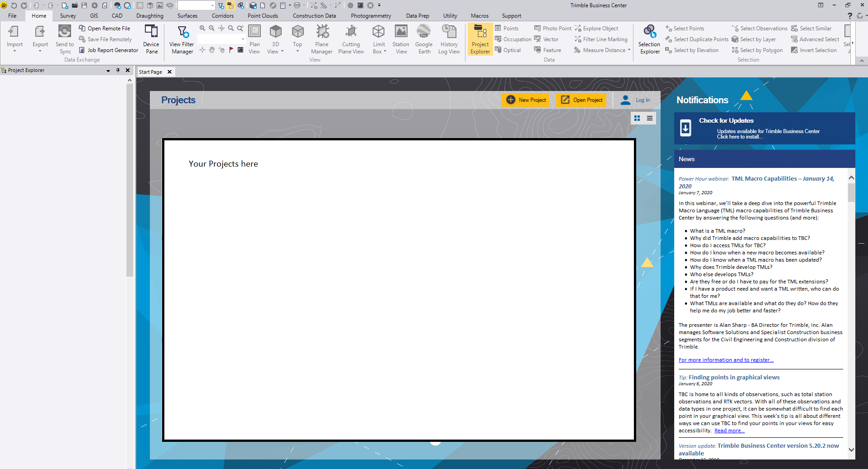Open the History Log View
Viewport: 868px width, 469px height.
(x=449, y=39)
